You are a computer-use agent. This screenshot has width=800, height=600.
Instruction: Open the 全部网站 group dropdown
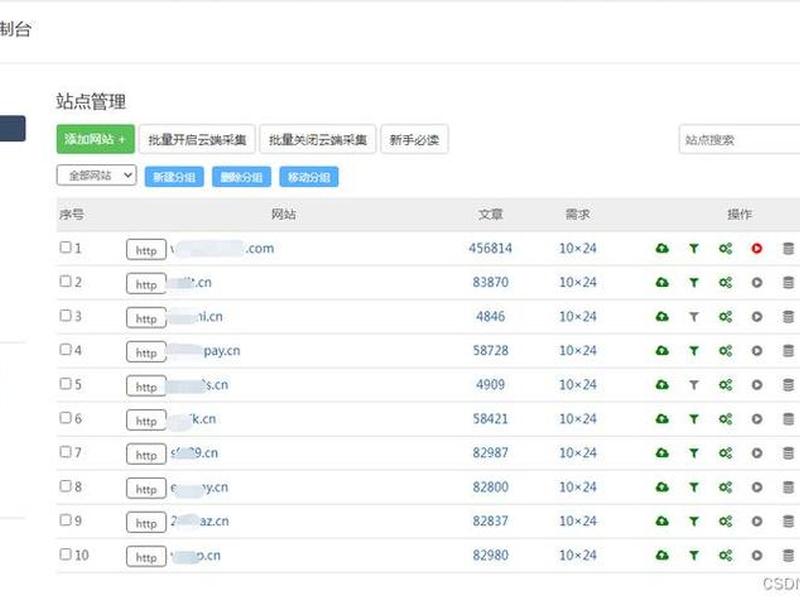[96, 176]
